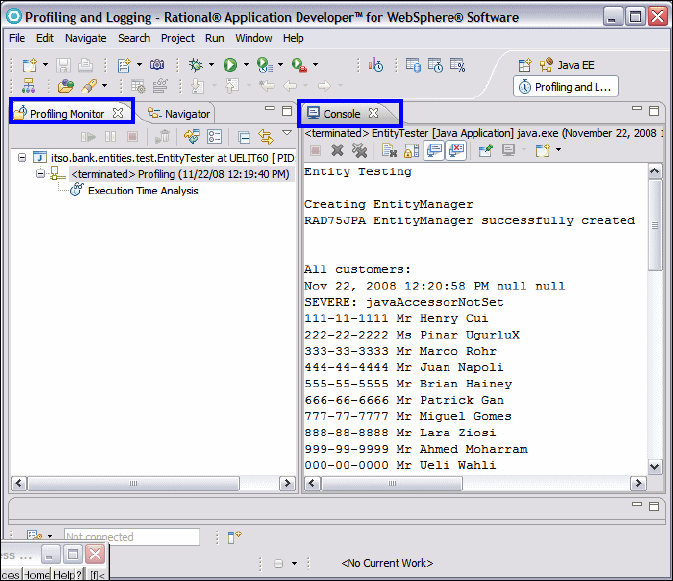The width and height of the screenshot is (673, 581).
Task: Click the table with percent icon
Action: pos(458,65)
